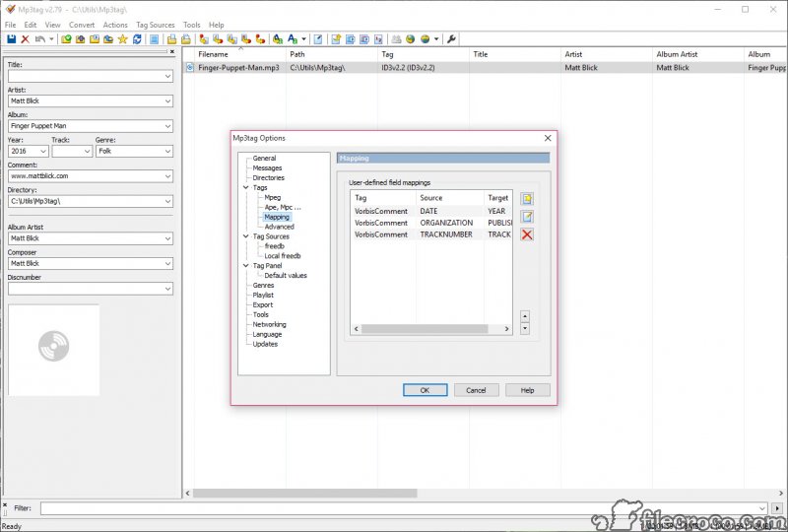Open the Tools menu
This screenshot has height=532, width=788.
pos(191,25)
